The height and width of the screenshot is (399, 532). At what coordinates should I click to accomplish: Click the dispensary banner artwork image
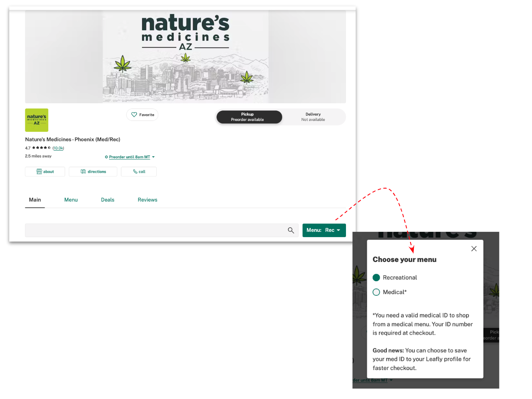pyautogui.click(x=185, y=56)
